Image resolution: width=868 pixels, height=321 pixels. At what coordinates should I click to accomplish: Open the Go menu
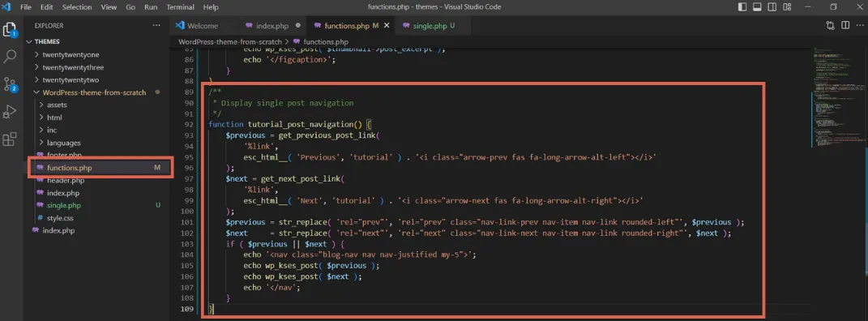pyautogui.click(x=130, y=7)
